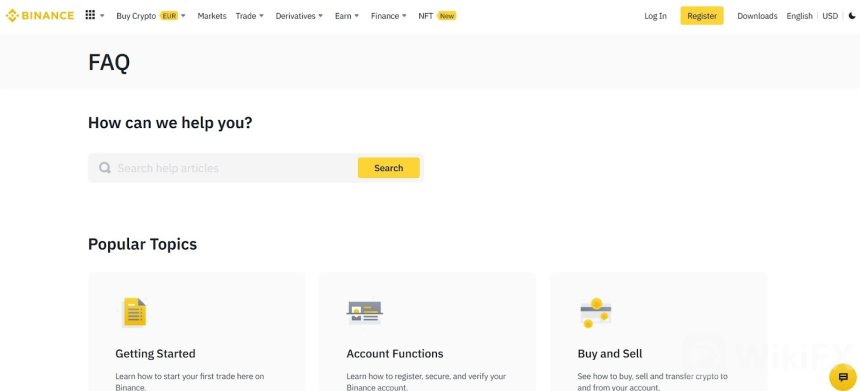Open the Getting Started topic
The height and width of the screenshot is (391, 860).
pyautogui.click(x=155, y=354)
